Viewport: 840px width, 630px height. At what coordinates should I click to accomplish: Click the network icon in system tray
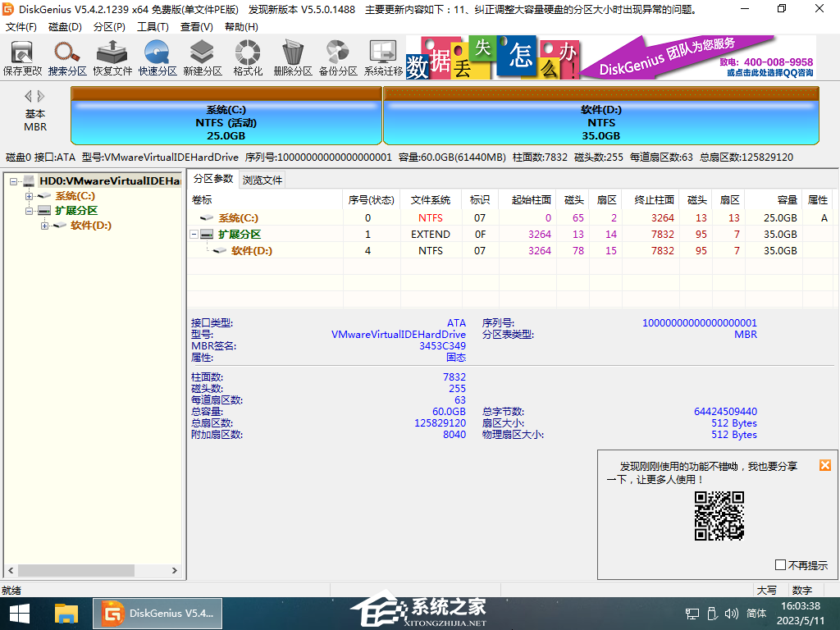[x=692, y=614]
